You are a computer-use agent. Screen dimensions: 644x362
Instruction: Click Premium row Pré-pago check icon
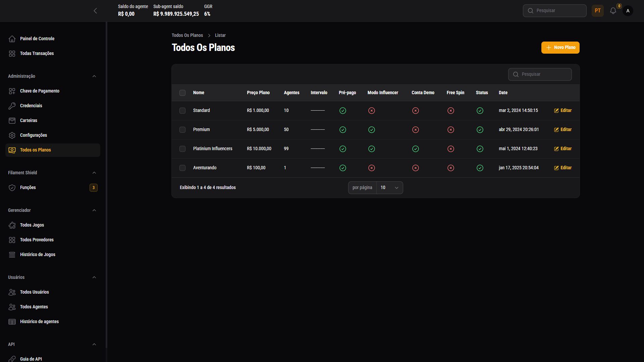343,130
